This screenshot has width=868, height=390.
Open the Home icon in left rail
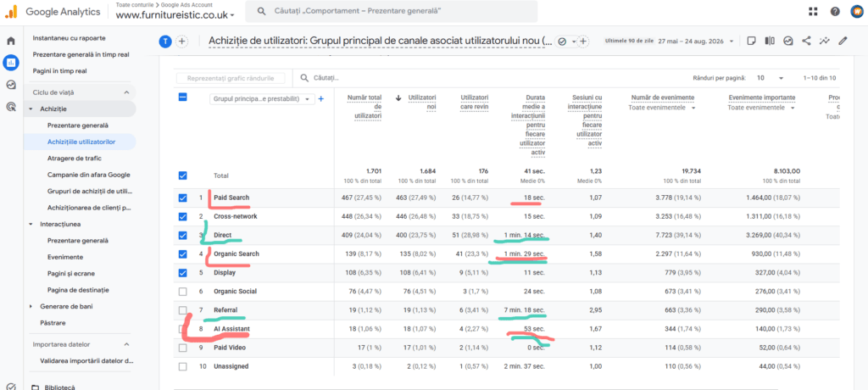click(x=11, y=41)
